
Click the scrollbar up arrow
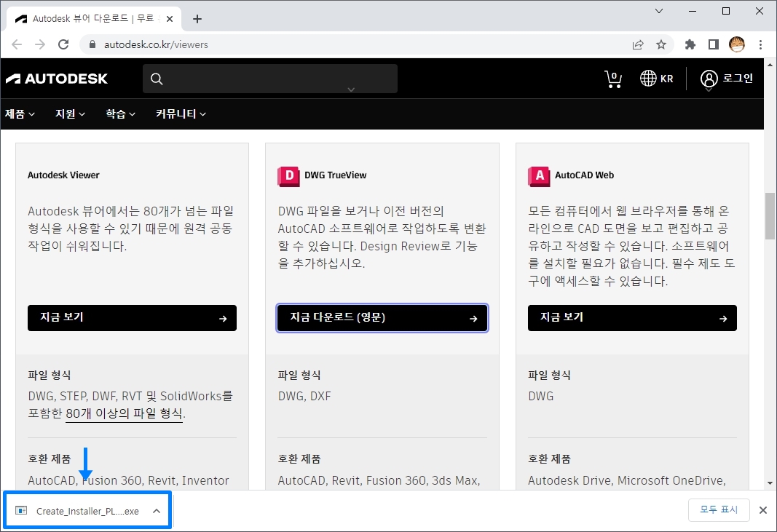point(770,64)
